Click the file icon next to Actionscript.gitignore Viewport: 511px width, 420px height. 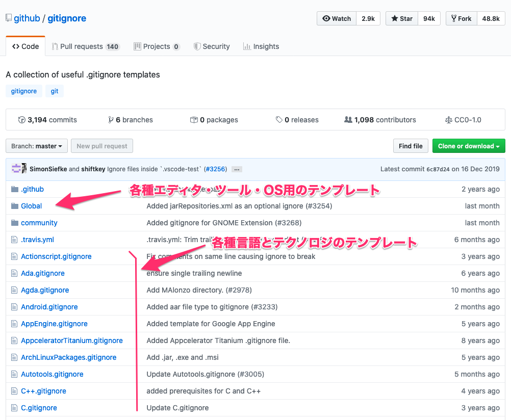coord(14,256)
